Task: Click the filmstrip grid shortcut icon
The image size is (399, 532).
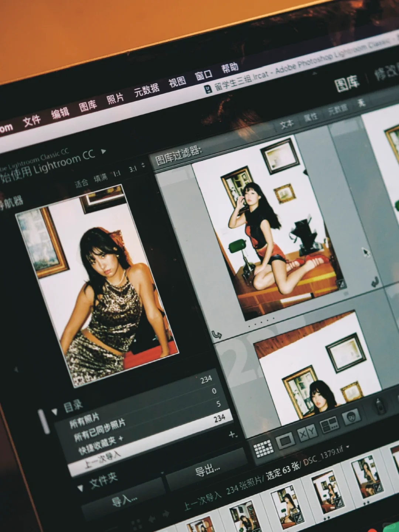Action: (136, 525)
